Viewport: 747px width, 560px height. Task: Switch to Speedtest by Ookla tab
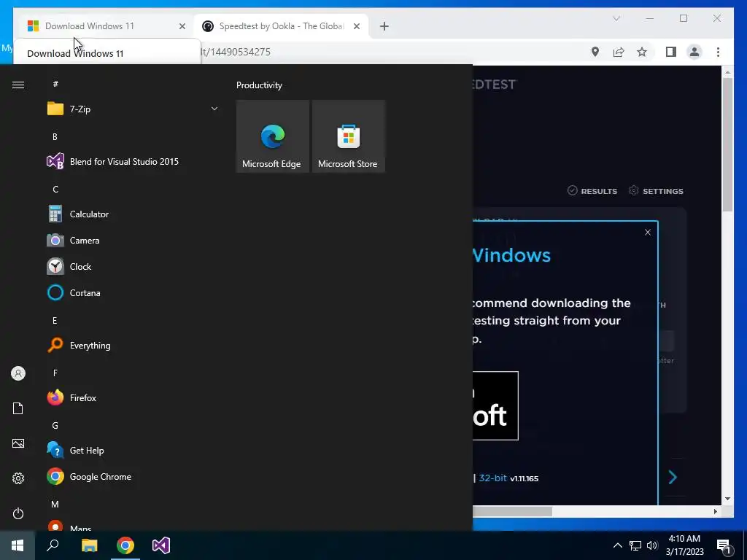[x=281, y=26]
